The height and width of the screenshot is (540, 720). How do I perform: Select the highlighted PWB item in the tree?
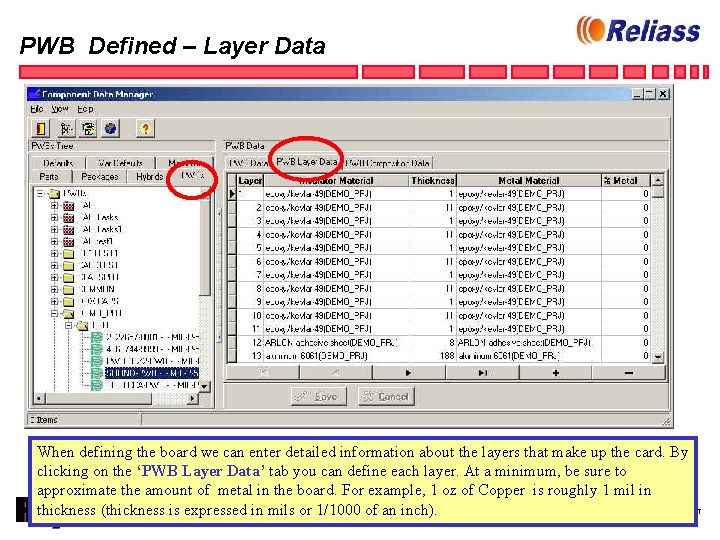coord(152,373)
